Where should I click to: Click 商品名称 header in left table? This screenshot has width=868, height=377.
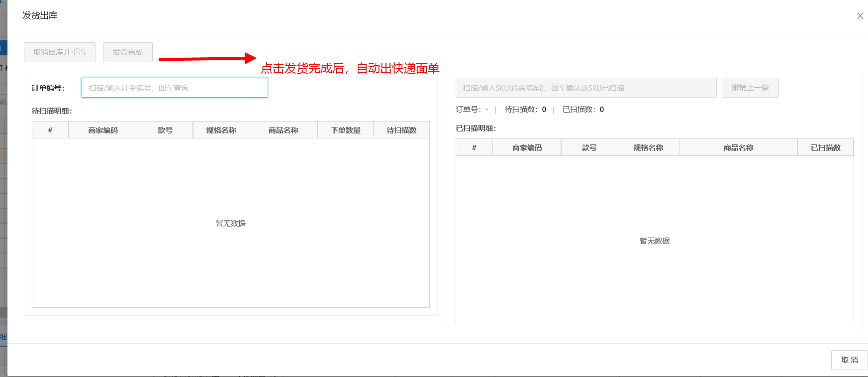[x=283, y=130]
